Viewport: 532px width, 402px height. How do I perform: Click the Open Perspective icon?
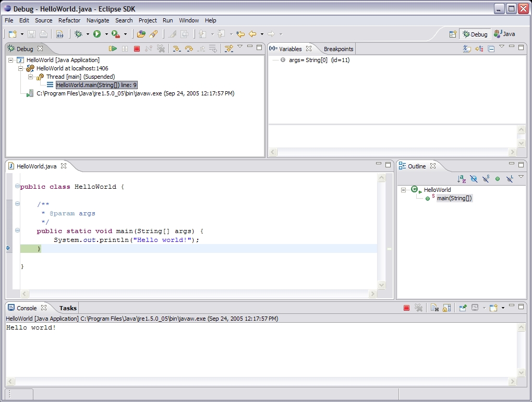point(453,34)
